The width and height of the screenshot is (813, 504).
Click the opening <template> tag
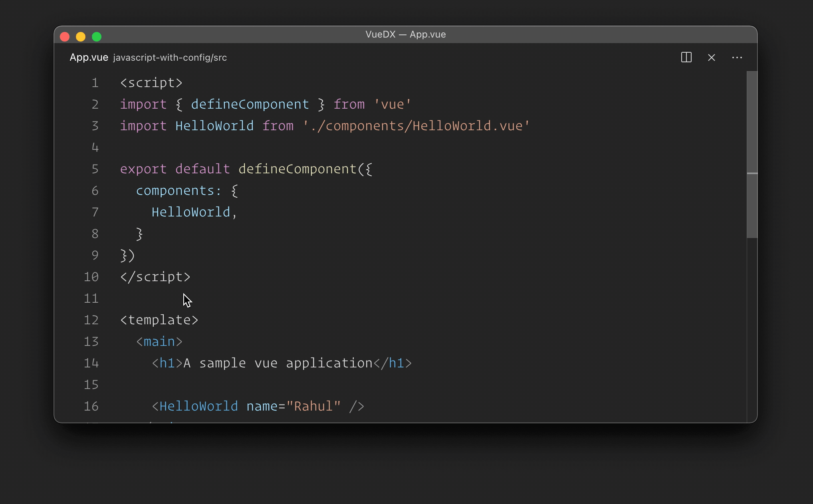pos(159,320)
